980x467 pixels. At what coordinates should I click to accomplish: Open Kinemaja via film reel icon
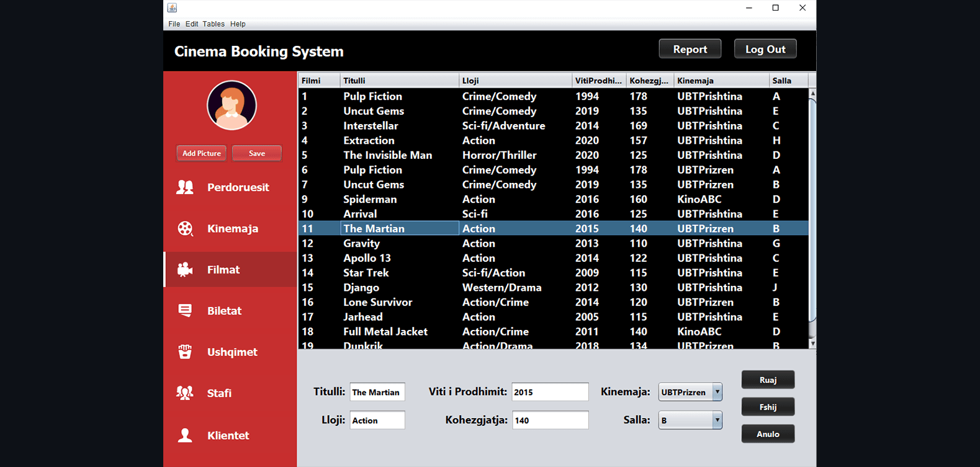point(185,229)
